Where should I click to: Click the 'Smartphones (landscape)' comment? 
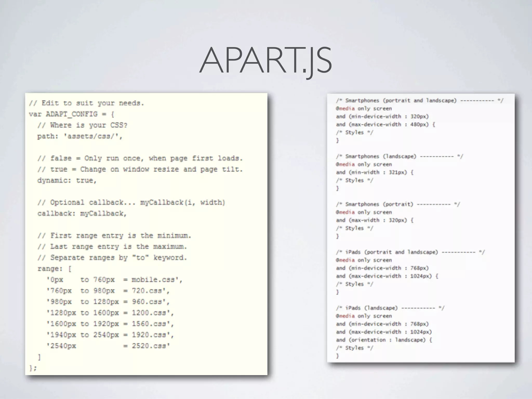point(399,157)
